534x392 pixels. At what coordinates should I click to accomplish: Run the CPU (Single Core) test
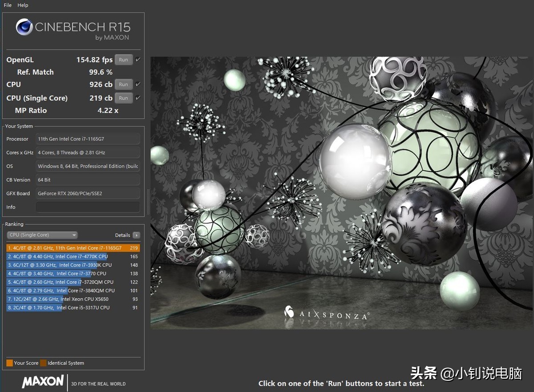pos(124,98)
